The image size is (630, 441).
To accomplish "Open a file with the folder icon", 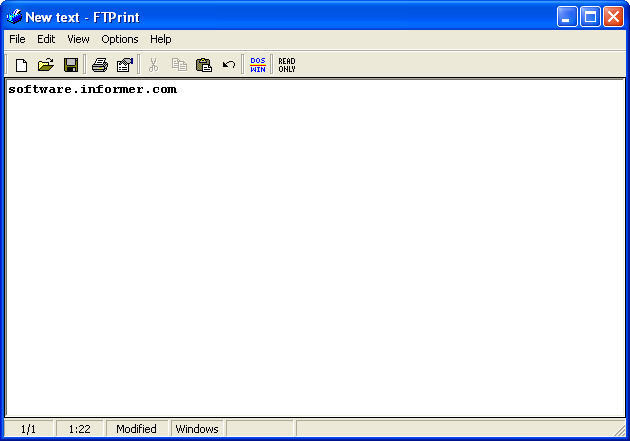I will [x=45, y=65].
